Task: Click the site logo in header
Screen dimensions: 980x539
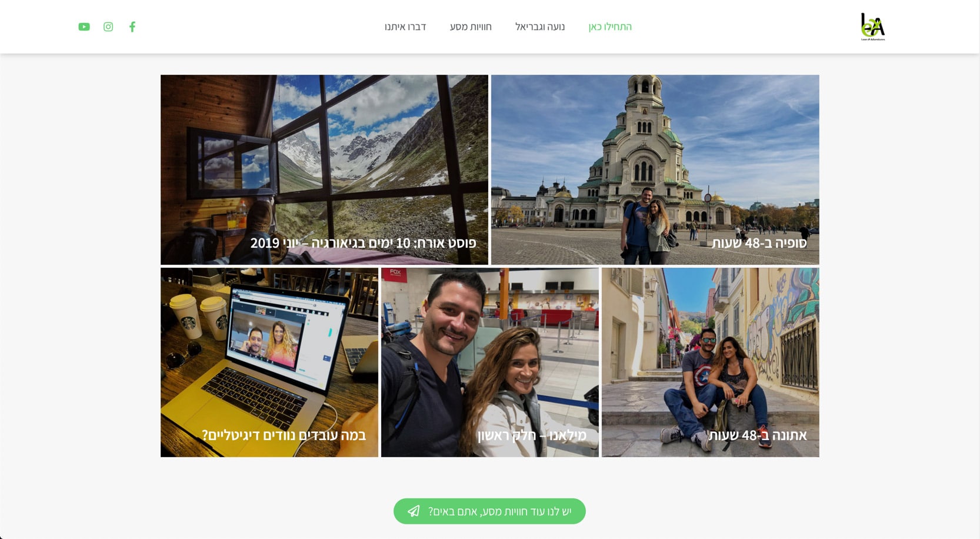Action: (x=872, y=27)
